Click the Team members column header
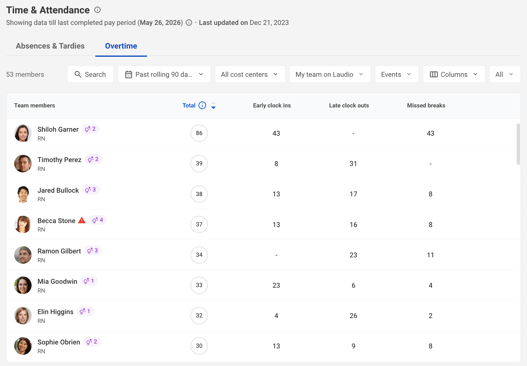 point(35,106)
